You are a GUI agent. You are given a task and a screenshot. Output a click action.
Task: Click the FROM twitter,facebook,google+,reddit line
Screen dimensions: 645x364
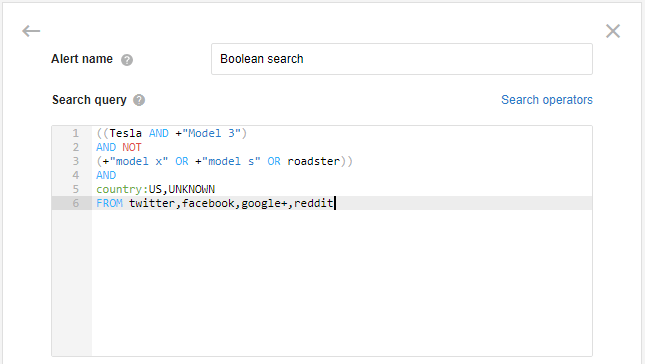pos(214,203)
